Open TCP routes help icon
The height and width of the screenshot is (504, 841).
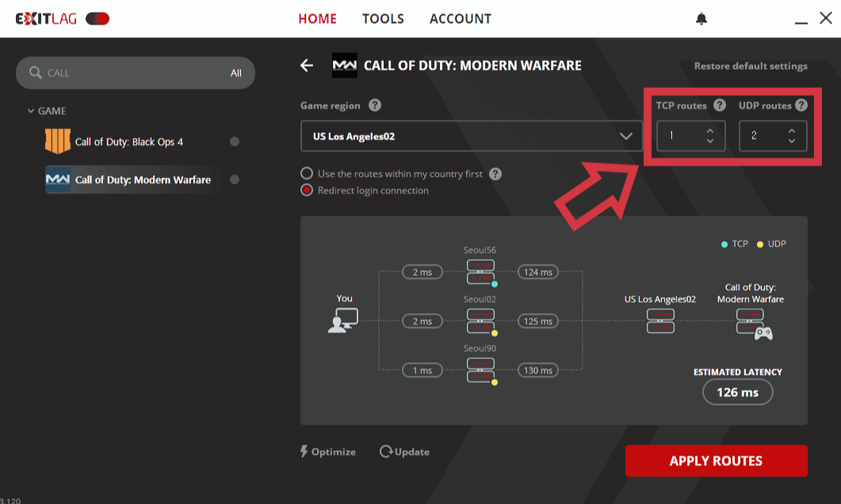pyautogui.click(x=720, y=105)
